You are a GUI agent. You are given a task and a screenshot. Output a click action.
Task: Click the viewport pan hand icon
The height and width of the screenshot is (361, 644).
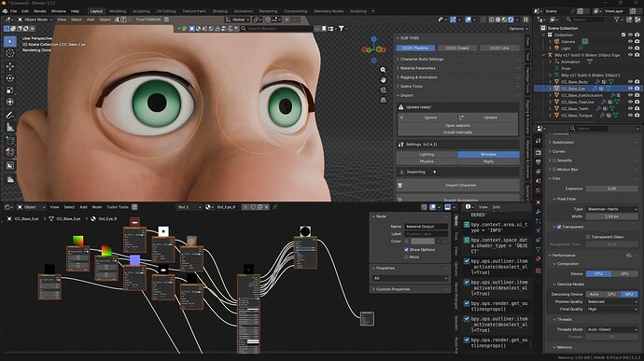click(383, 79)
